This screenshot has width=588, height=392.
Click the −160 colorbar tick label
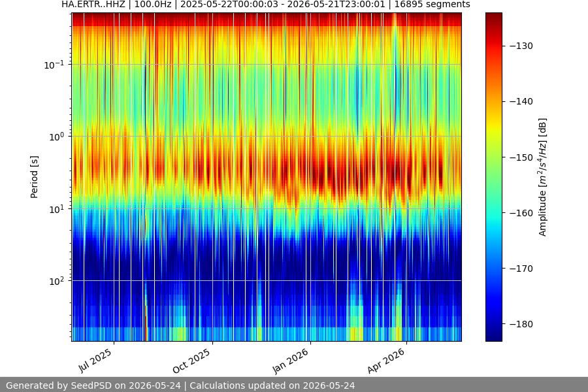tap(521, 213)
